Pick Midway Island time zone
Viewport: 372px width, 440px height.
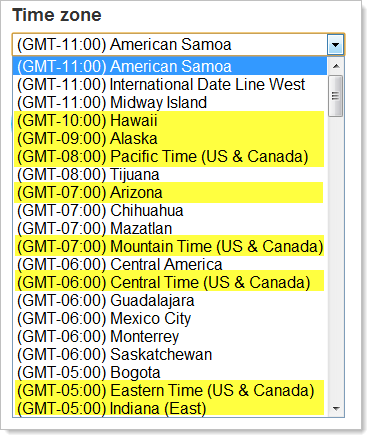(170, 102)
